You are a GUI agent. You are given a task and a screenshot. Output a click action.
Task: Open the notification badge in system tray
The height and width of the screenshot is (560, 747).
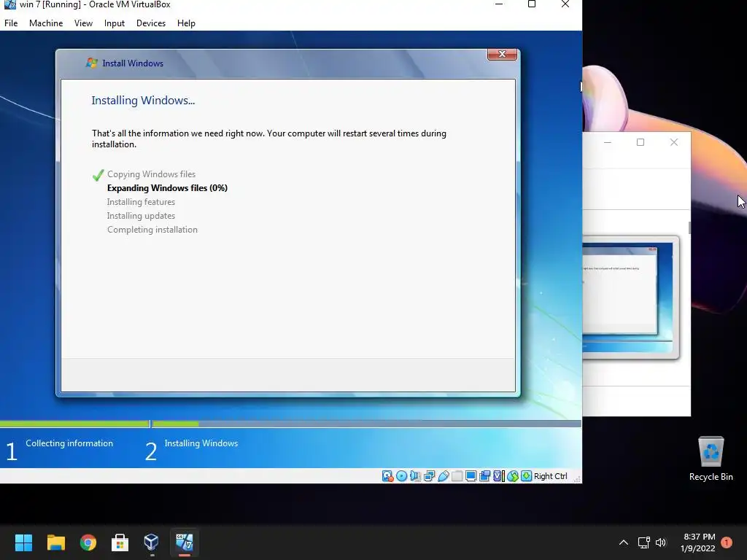click(x=727, y=542)
